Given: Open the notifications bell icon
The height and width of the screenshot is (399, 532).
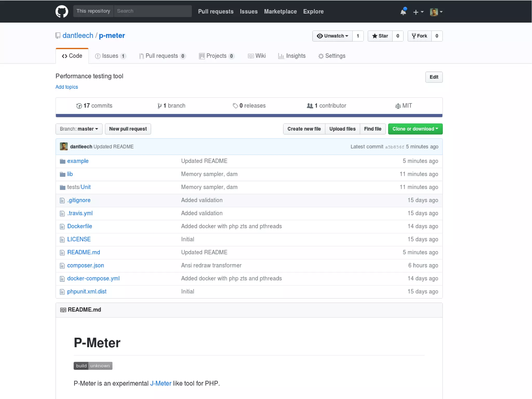Looking at the screenshot, I should coord(403,12).
